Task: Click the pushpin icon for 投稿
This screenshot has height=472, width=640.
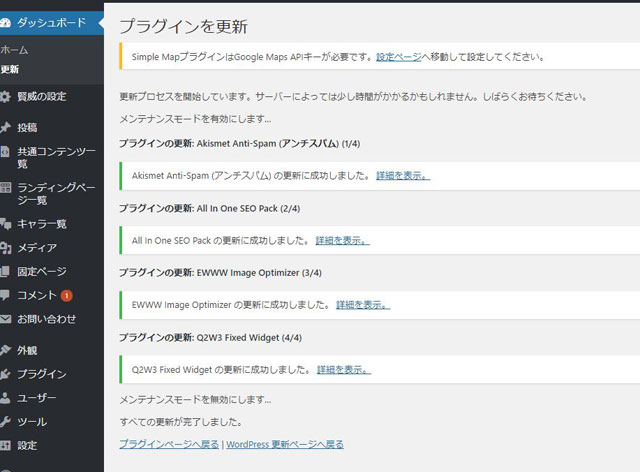Action: tap(5, 127)
